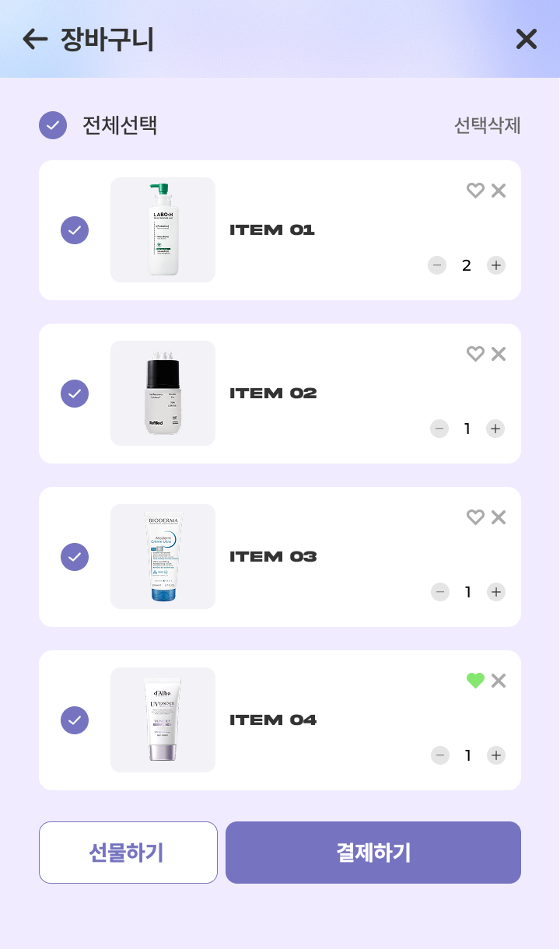Favorite ITEM 02 using the heart icon

475,354
